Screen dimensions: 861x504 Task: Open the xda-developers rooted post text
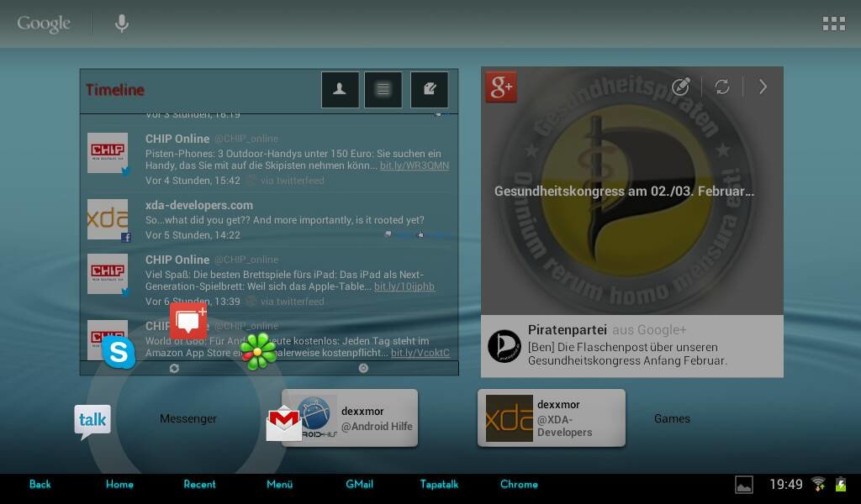[284, 220]
